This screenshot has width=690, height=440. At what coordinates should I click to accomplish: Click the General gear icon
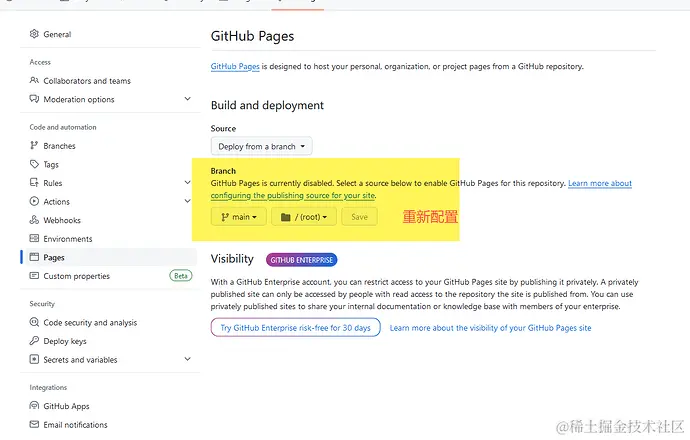(x=34, y=34)
